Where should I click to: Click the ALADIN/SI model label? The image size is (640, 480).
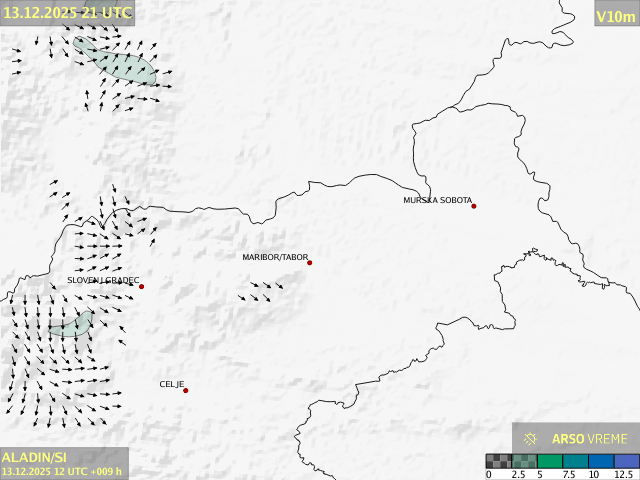click(35, 456)
